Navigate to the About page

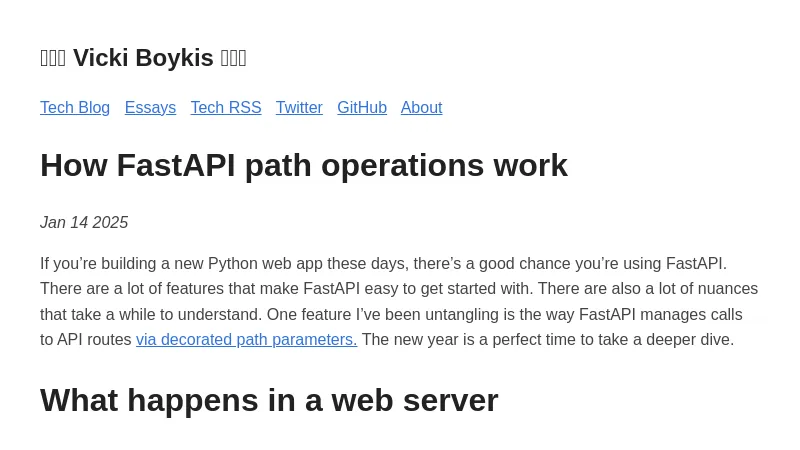[x=421, y=108]
